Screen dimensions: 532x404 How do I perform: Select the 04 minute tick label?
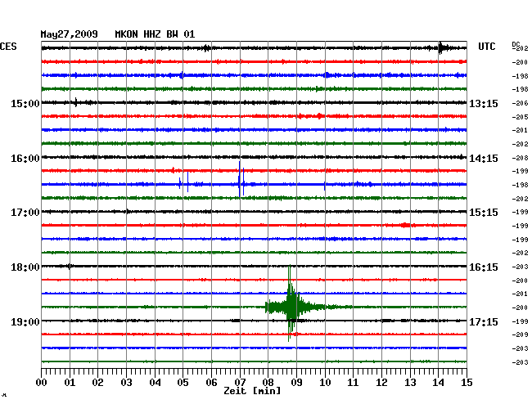155,383
